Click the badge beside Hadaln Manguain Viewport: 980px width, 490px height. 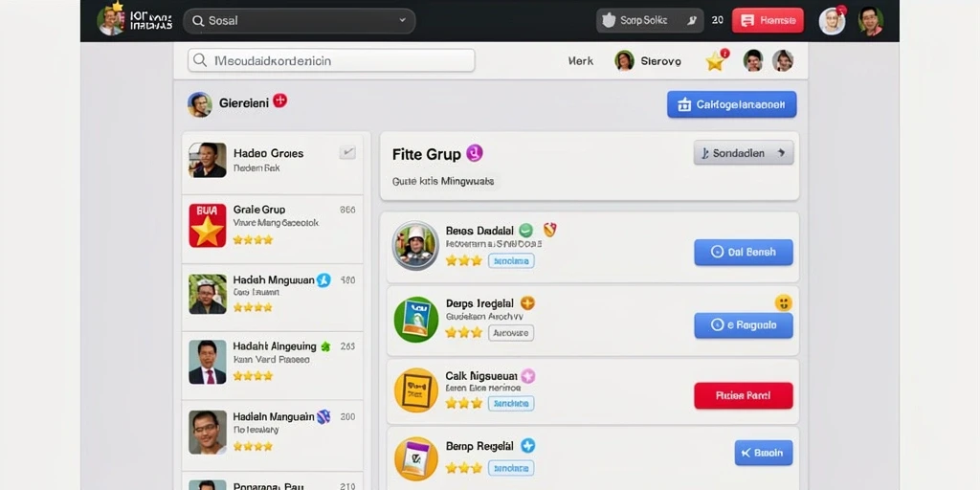[x=323, y=416]
